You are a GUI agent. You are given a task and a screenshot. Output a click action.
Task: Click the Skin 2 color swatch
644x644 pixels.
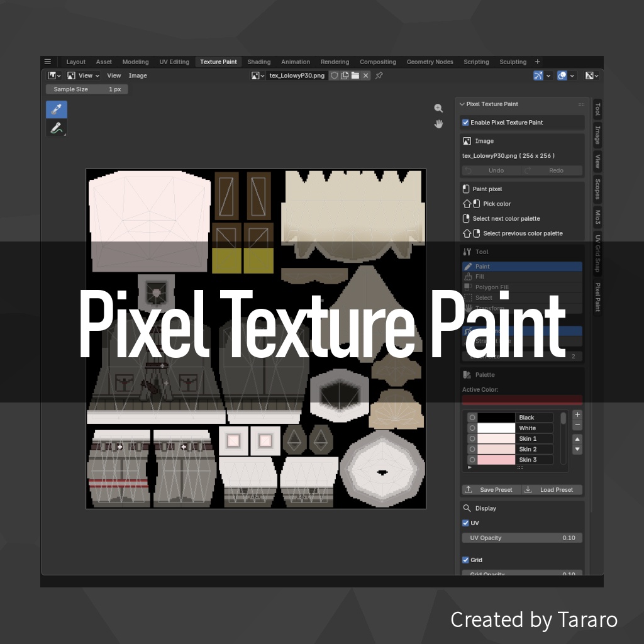click(x=496, y=449)
